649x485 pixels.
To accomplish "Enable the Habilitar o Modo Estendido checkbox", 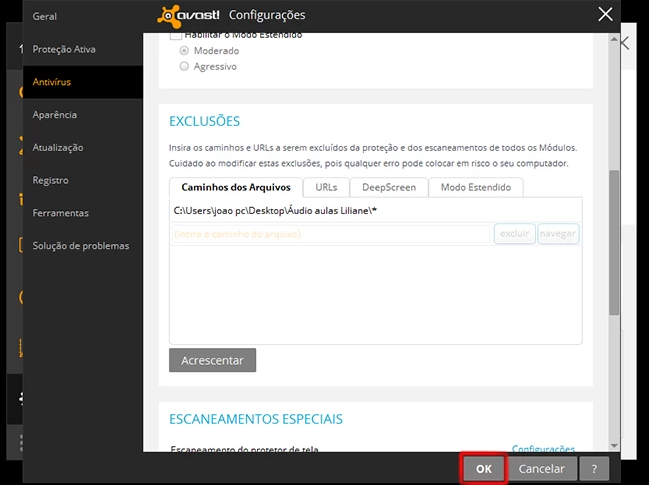I will pyautogui.click(x=175, y=36).
